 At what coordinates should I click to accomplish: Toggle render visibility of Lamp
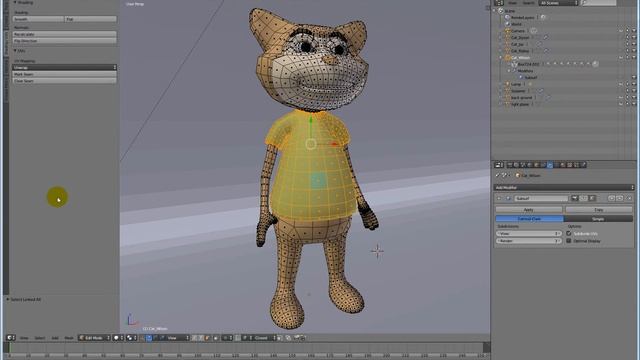pos(634,84)
